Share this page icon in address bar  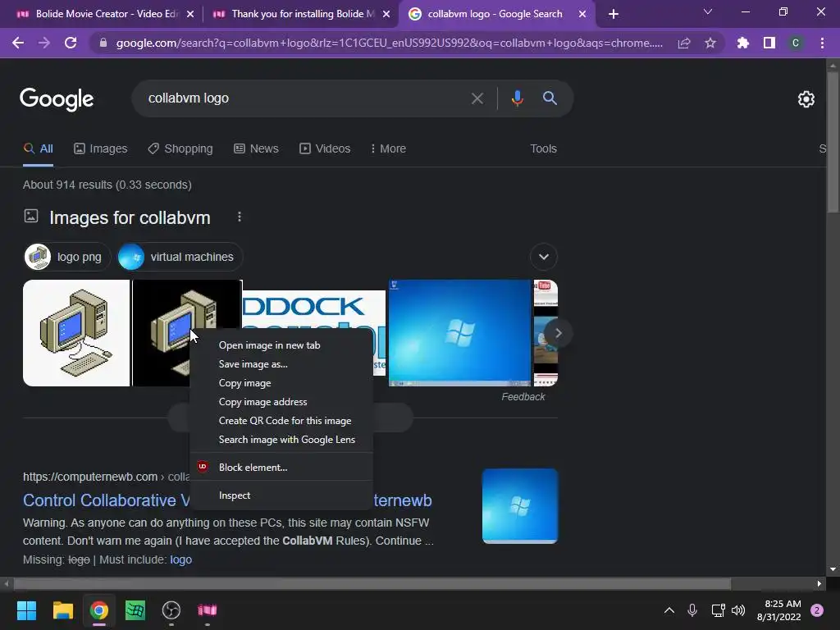pyautogui.click(x=684, y=43)
